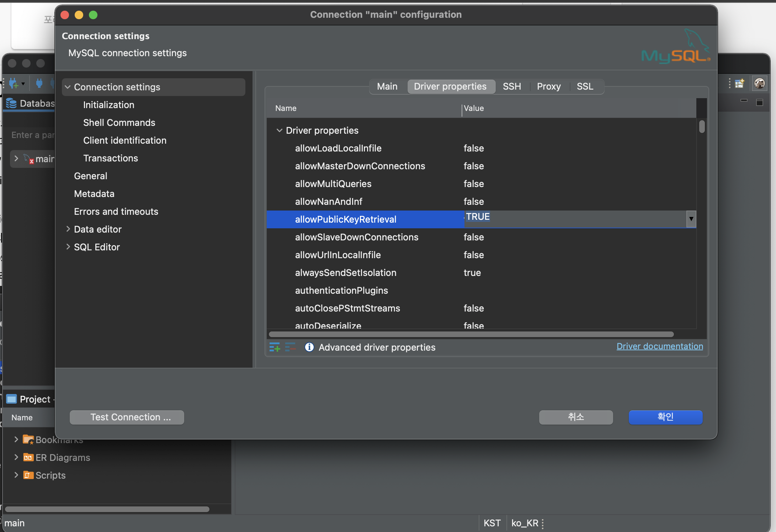The width and height of the screenshot is (776, 532).
Task: Click the new connection plug icon
Action: pyautogui.click(x=14, y=84)
